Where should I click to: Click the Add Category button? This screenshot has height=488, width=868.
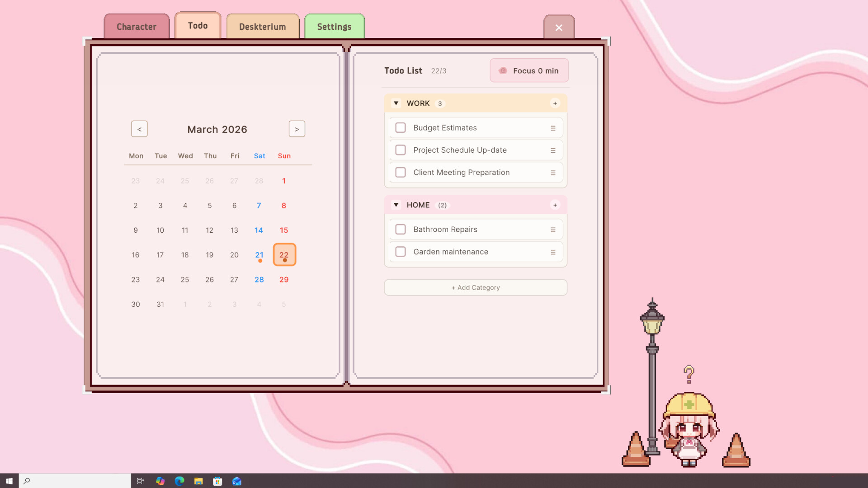[x=476, y=288]
